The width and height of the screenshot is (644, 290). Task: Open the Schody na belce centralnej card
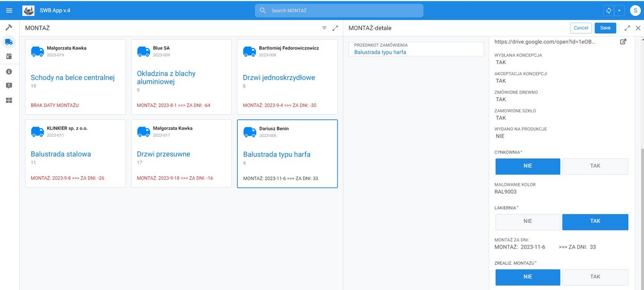[73, 78]
